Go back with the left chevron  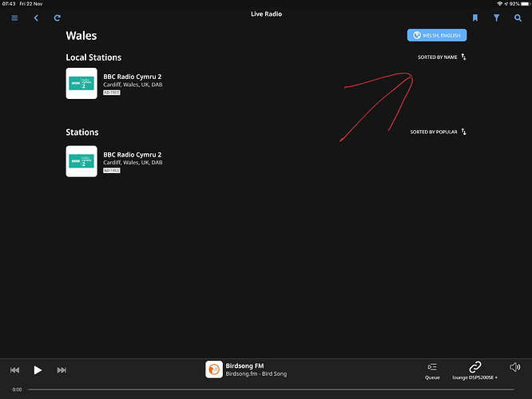(36, 18)
